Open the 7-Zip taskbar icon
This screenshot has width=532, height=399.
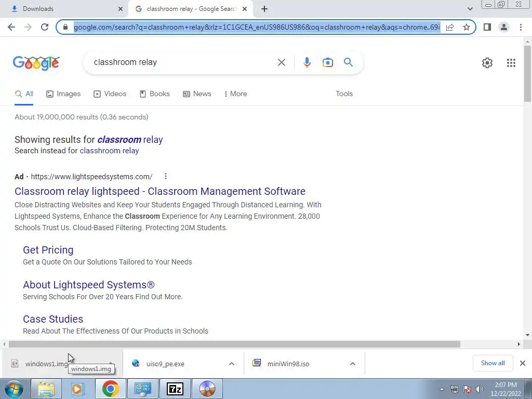tap(176, 389)
